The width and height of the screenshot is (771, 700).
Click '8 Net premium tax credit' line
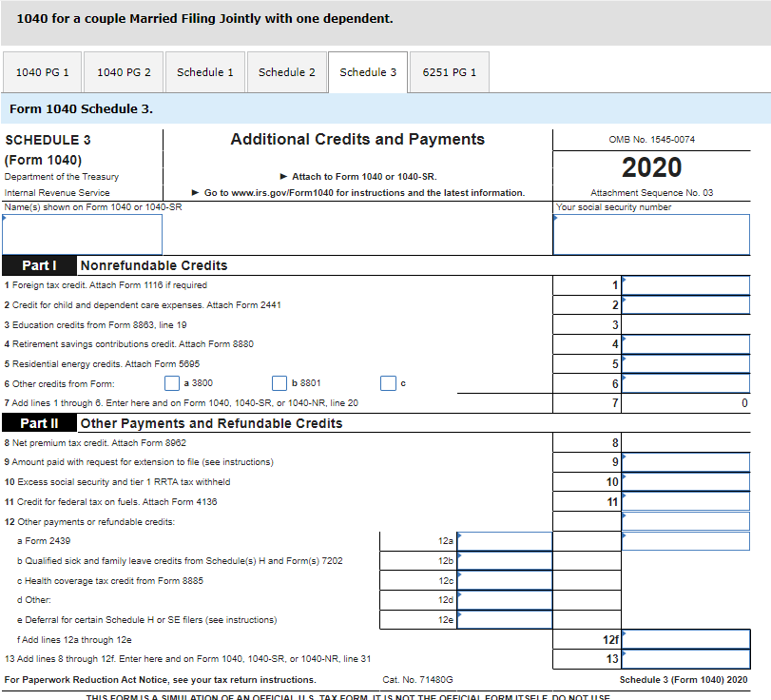[95, 442]
